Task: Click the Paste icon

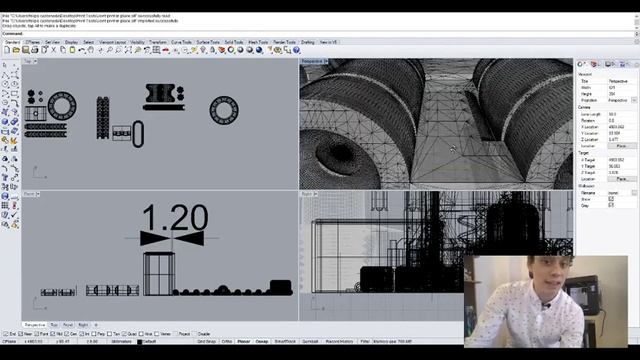Action: (72, 50)
